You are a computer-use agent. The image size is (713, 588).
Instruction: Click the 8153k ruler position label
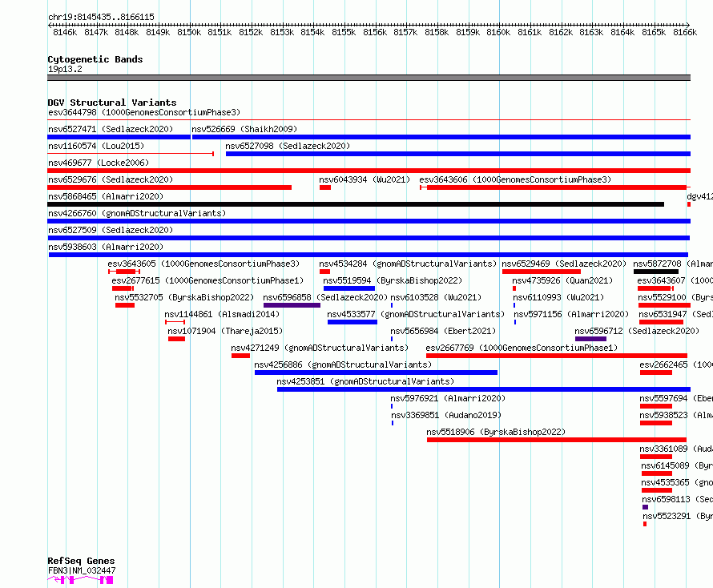[282, 32]
